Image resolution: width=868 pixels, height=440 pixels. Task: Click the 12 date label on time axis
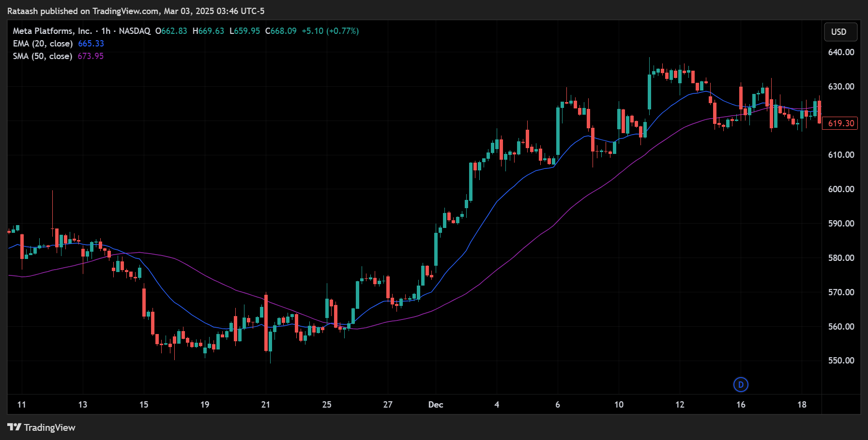(680, 405)
